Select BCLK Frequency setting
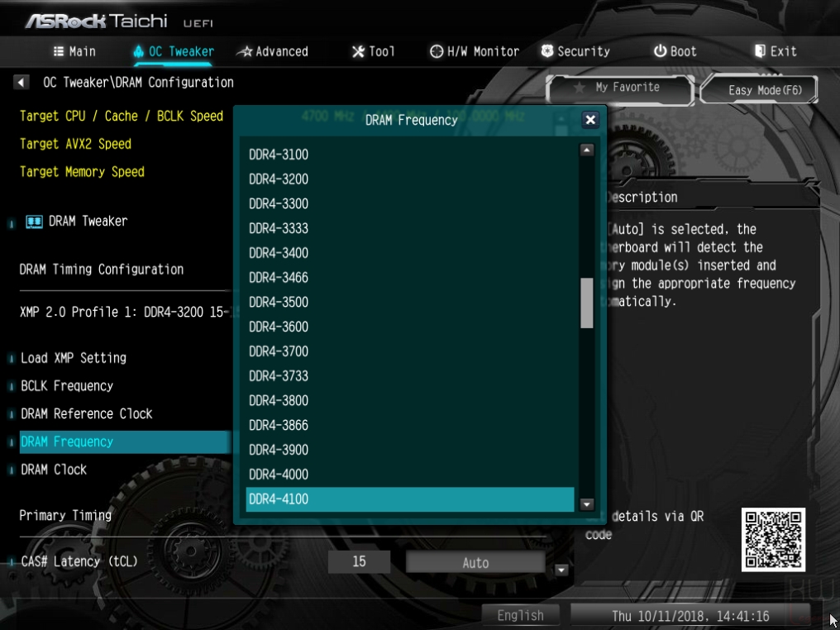Viewport: 840px width, 630px height. (x=67, y=386)
